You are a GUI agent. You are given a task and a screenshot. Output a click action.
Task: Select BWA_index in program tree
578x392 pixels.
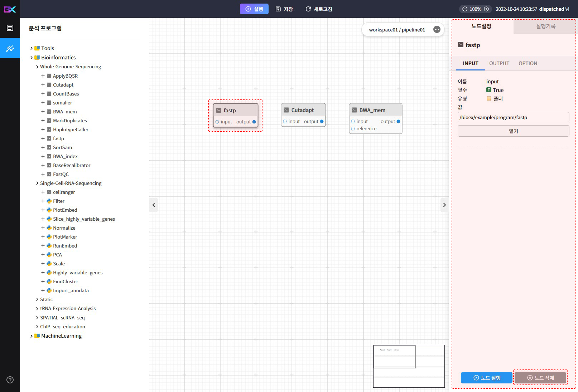(x=65, y=156)
